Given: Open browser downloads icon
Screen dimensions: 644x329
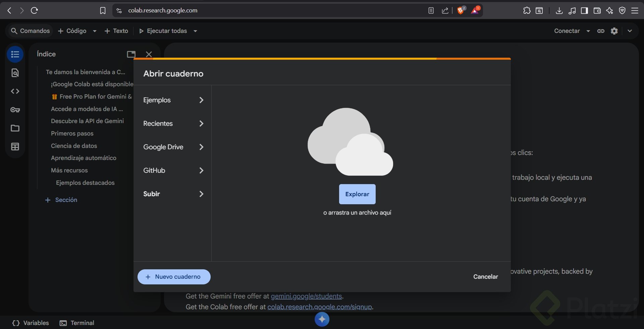Looking at the screenshot, I should pyautogui.click(x=559, y=11).
